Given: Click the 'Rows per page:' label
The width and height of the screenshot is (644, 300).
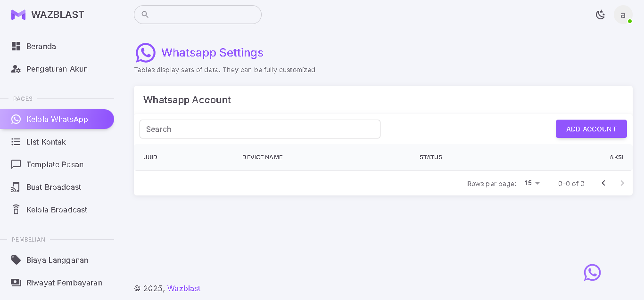Looking at the screenshot, I should 492,184.
